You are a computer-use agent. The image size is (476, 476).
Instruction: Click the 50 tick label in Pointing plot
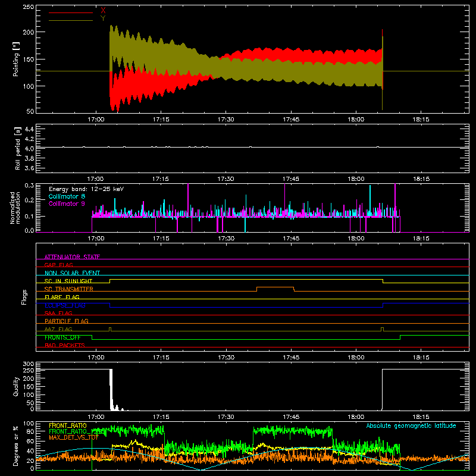coord(30,111)
